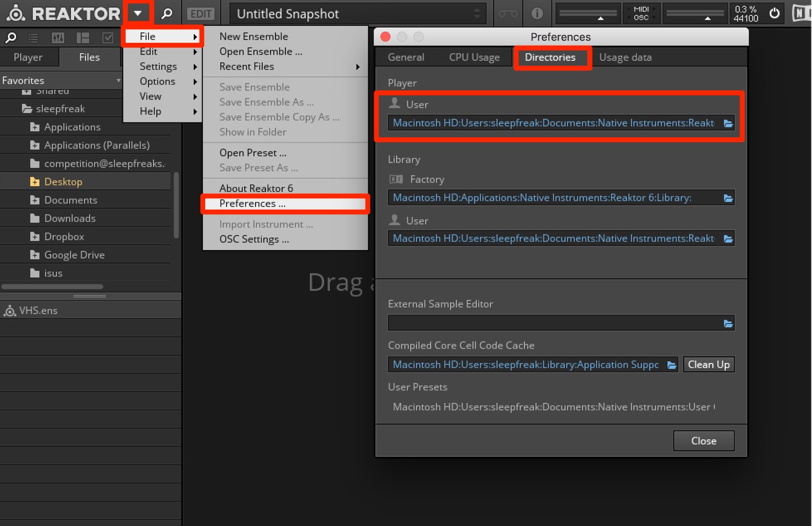Screen dimensions: 812x526
Task: Open the Favorites dropdown
Action: pyautogui.click(x=61, y=80)
